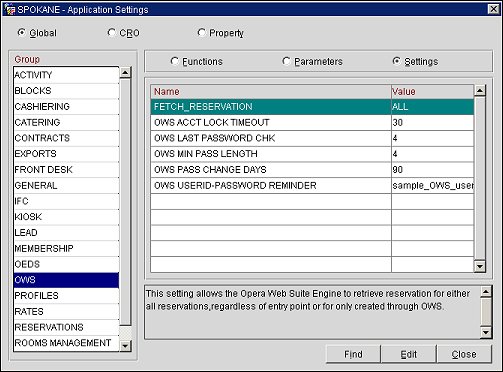Click description box scroll down arrow

[486, 332]
